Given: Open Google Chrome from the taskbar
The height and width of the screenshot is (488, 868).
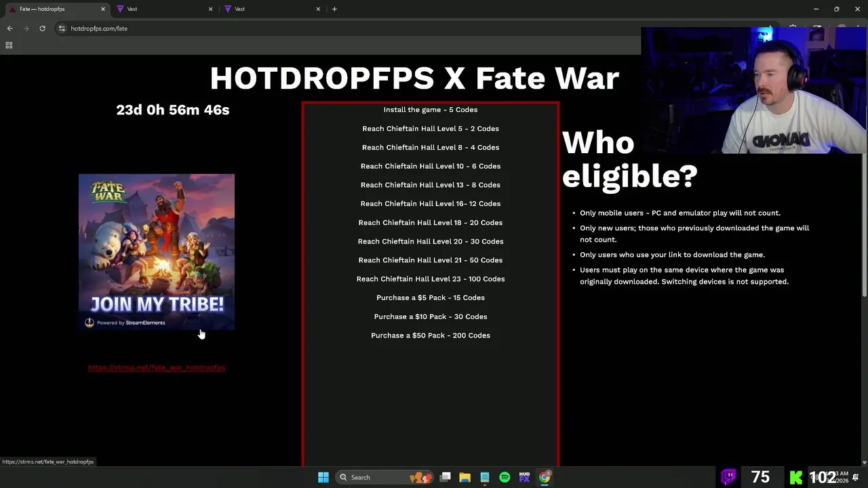Looking at the screenshot, I should tap(545, 477).
